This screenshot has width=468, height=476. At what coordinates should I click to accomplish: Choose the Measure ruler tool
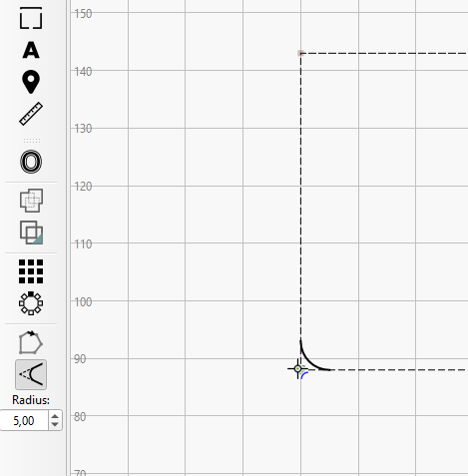coord(31,114)
